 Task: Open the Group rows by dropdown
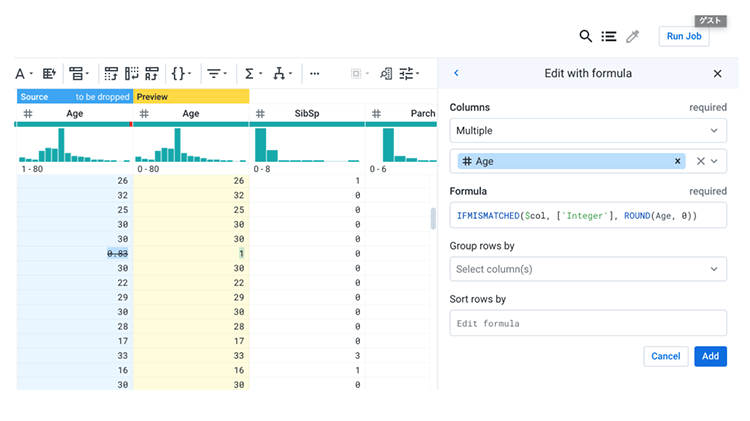click(x=588, y=269)
